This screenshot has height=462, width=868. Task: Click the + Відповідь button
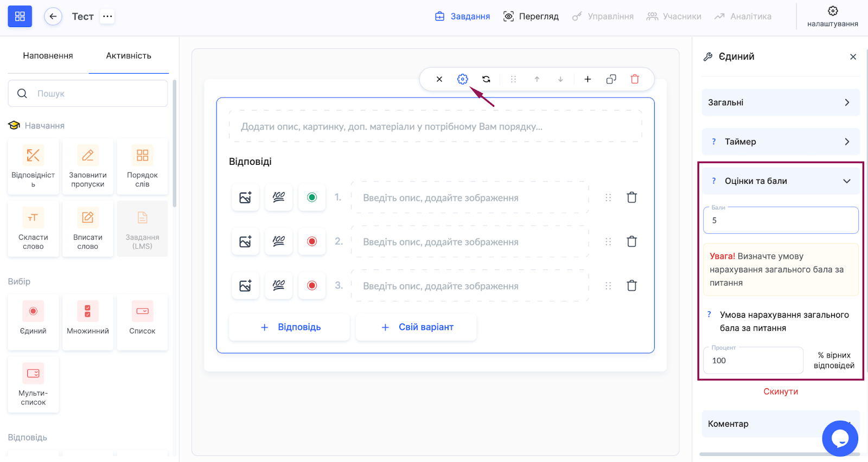pos(290,327)
